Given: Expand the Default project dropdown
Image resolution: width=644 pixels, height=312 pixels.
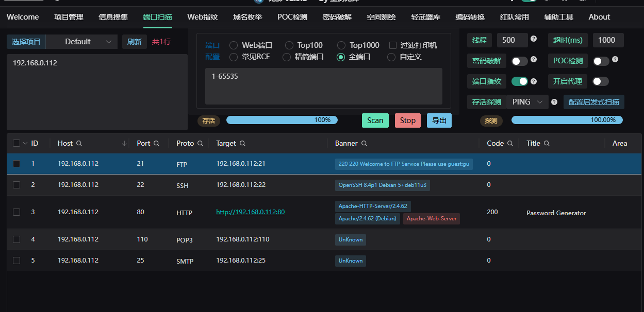Looking at the screenshot, I should click(x=82, y=42).
